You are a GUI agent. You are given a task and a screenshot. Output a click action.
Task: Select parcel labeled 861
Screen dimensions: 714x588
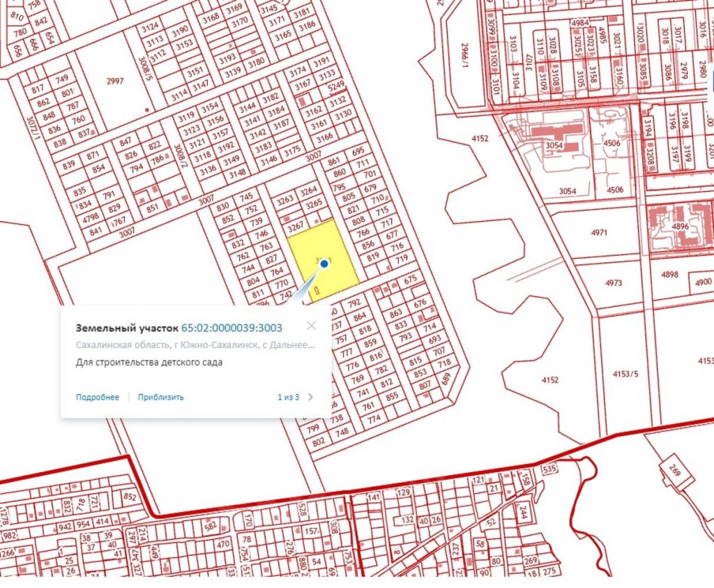334,161
